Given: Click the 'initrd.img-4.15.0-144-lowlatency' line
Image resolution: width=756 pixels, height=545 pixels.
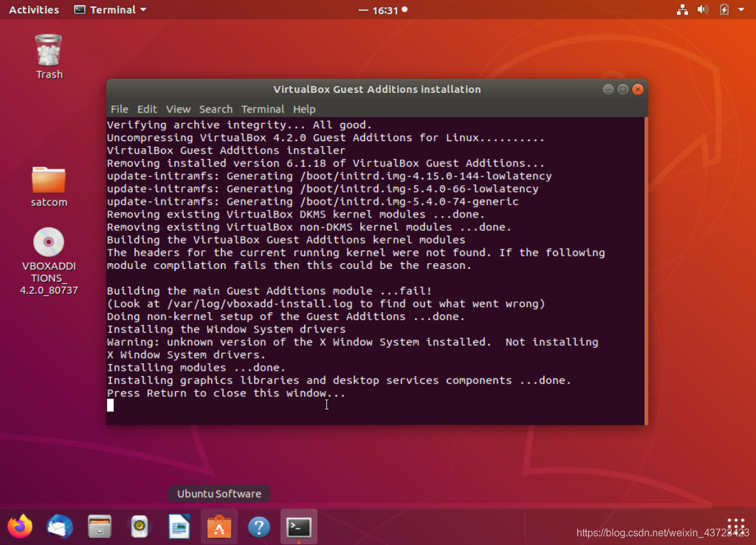Looking at the screenshot, I should [x=329, y=176].
